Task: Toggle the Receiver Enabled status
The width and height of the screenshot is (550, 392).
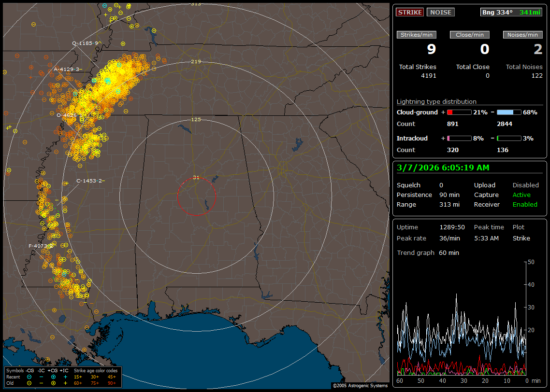Action: point(524,204)
